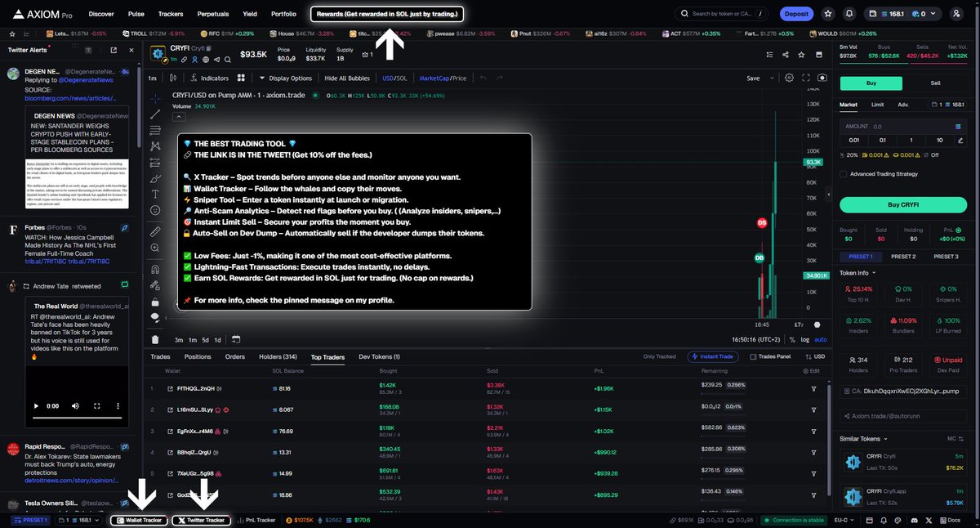Switch to the Holders (314) tab
Image resolution: width=980 pixels, height=528 pixels.
[x=278, y=356]
